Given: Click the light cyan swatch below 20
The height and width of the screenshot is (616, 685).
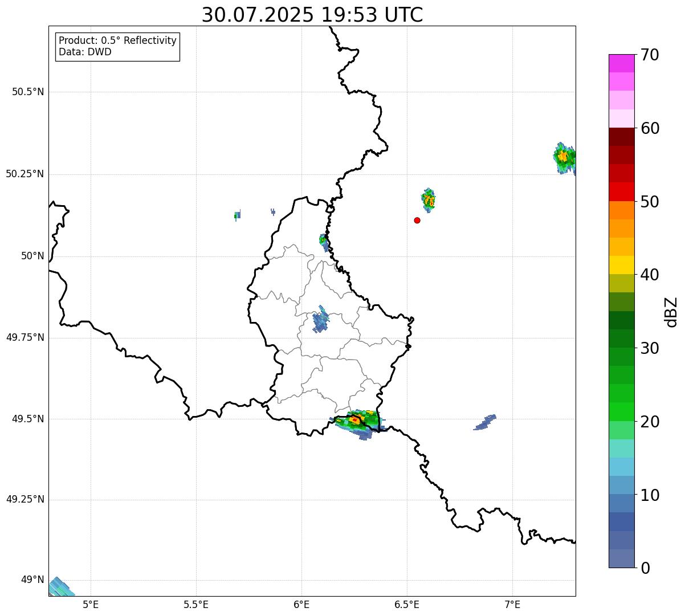Looking at the screenshot, I should [621, 448].
